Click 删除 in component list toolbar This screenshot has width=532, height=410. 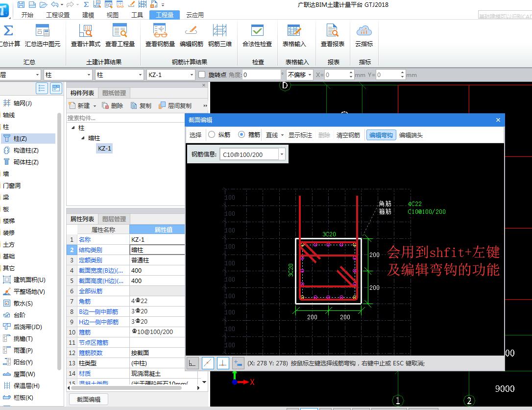[x=113, y=106]
